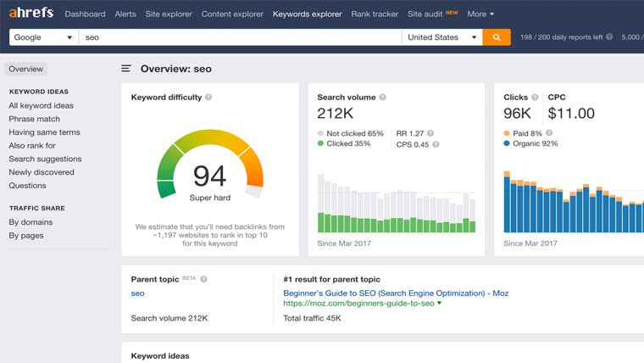644x363 pixels.
Task: Click the blue Organic legend dot
Action: click(507, 143)
